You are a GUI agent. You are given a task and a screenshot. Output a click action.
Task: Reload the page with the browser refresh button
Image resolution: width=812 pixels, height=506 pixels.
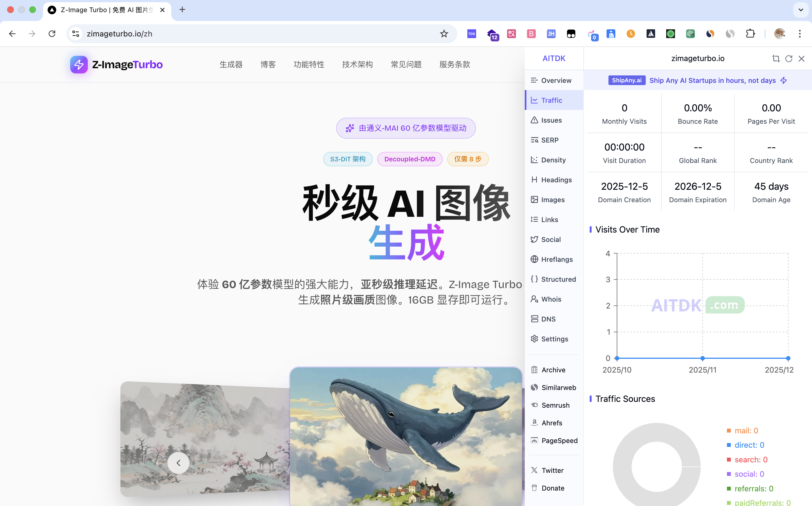point(52,34)
